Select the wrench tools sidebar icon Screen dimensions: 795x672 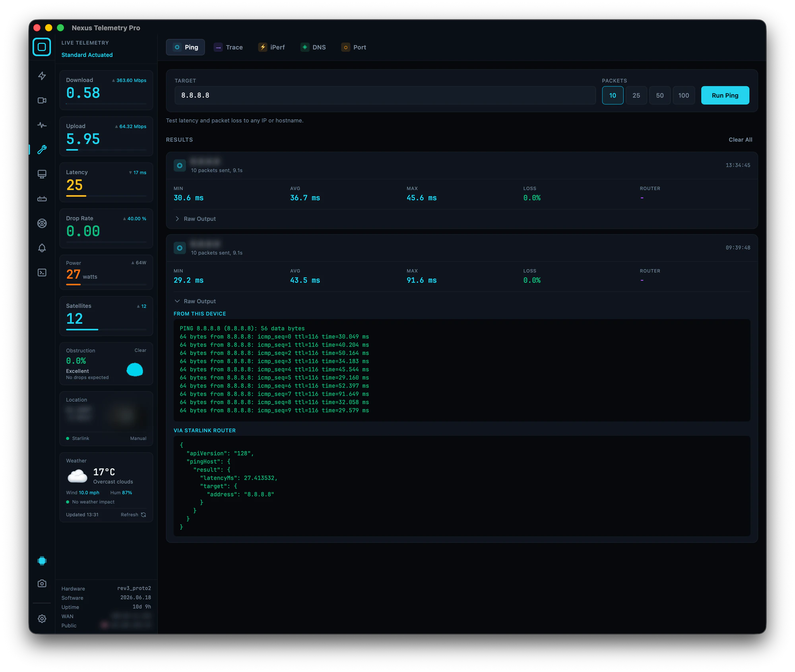(42, 150)
